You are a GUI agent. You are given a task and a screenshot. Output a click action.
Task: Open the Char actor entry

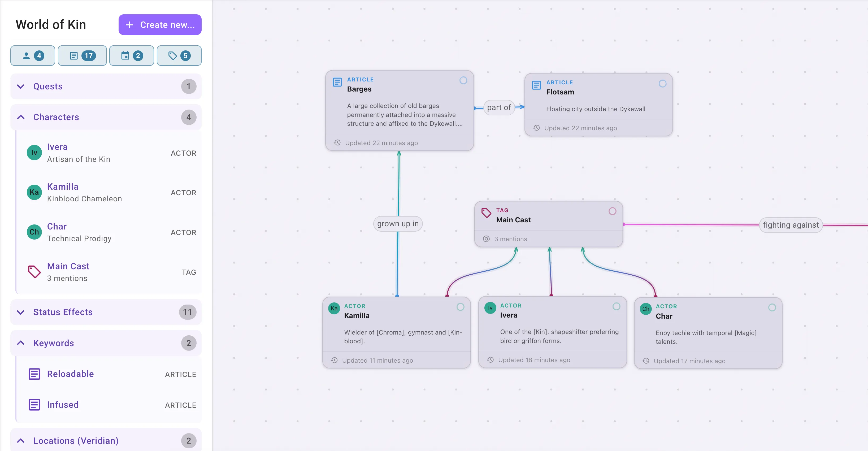pos(109,232)
